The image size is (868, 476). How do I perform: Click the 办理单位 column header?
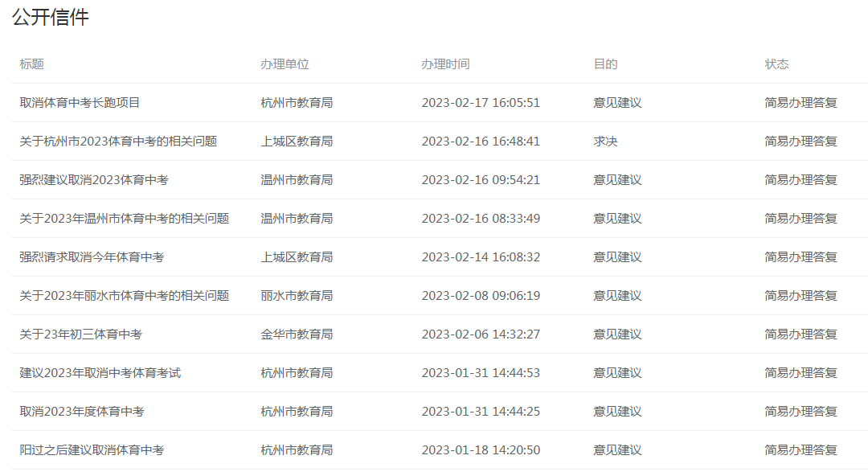click(285, 64)
